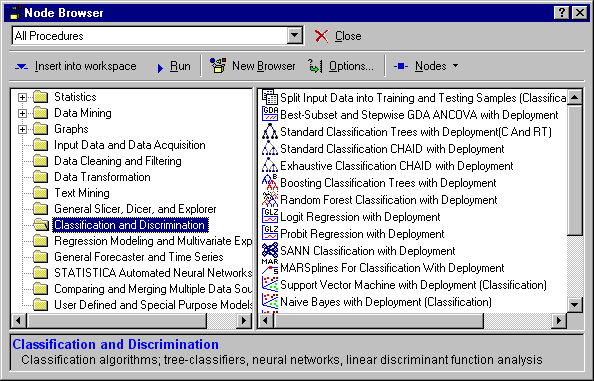Select 'Naive Bayes with Deployment (Classification)' text
This screenshot has width=594, height=381.
pyautogui.click(x=386, y=302)
